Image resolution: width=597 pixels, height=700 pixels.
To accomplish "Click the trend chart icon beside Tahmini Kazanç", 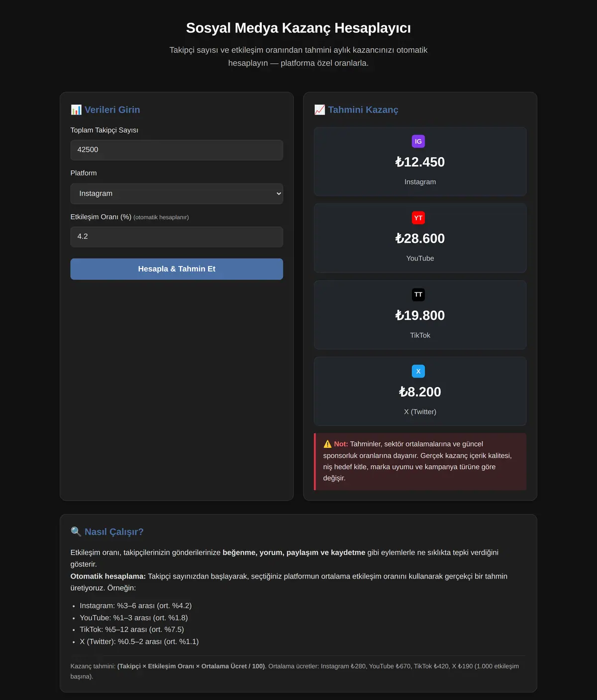I will tap(319, 109).
